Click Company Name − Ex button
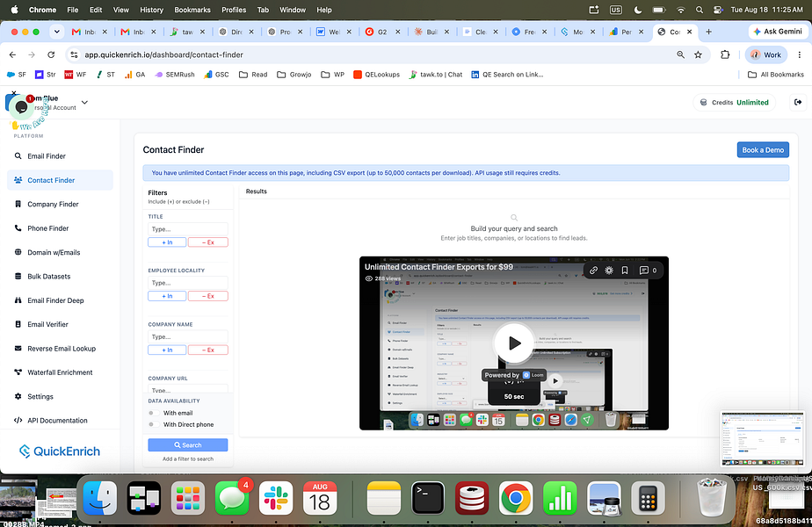Image resolution: width=812 pixels, height=527 pixels. pos(207,350)
